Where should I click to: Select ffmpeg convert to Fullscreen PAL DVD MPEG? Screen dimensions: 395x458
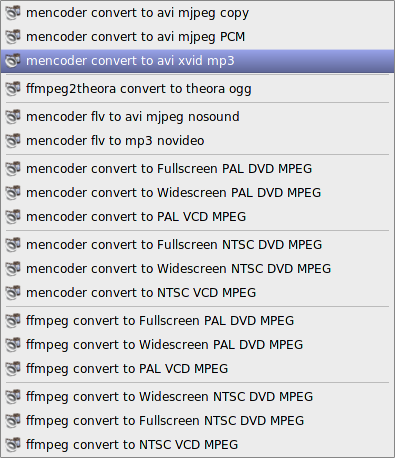click(x=197, y=321)
